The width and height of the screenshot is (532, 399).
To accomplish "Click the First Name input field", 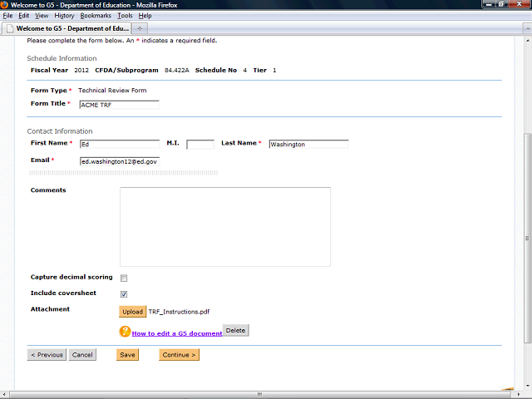I will coord(120,144).
